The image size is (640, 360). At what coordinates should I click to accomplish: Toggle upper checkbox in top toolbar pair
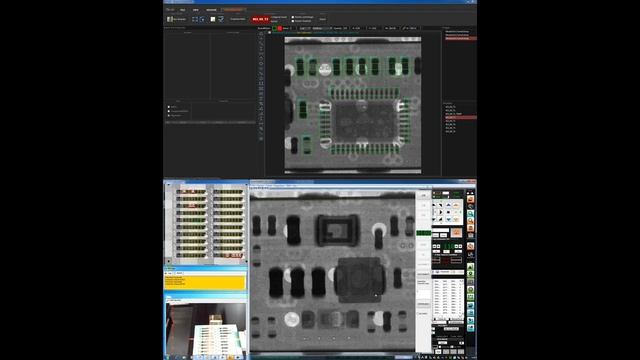(x=293, y=17)
